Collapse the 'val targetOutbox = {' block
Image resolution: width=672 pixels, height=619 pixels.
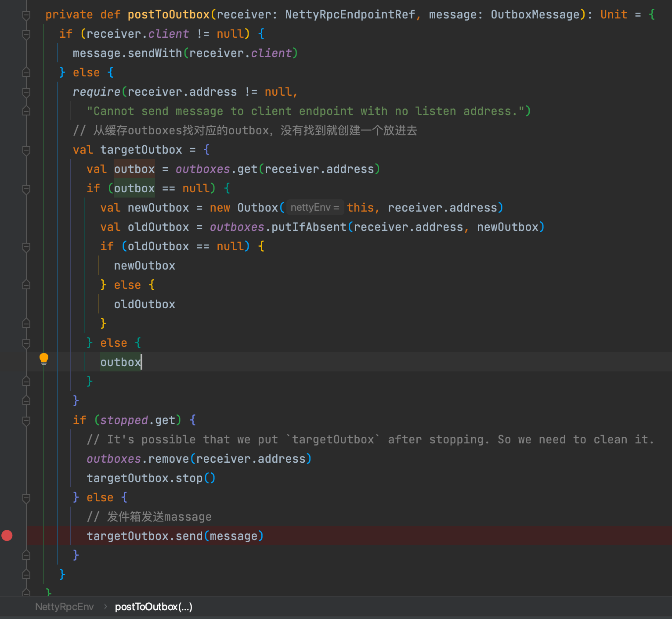[26, 150]
